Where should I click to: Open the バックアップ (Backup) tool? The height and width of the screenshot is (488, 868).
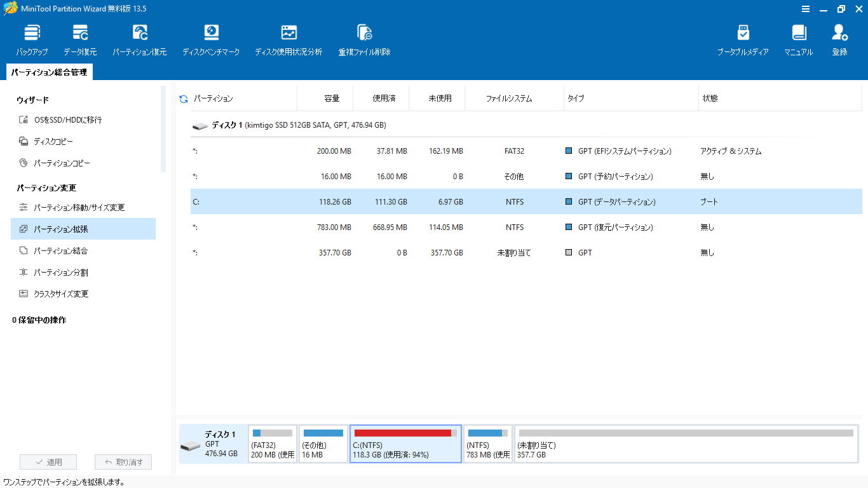[32, 40]
